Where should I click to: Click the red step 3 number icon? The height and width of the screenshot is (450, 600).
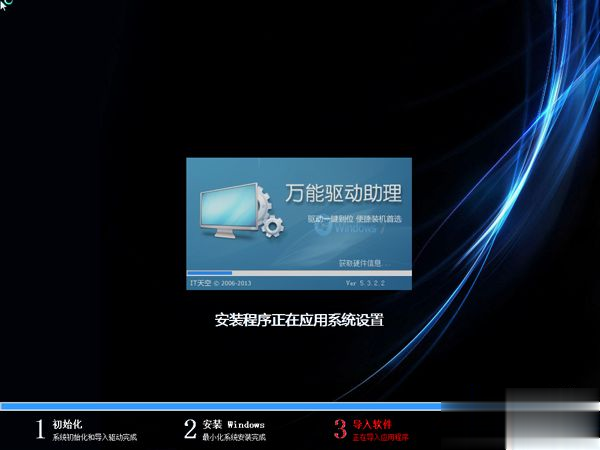(340, 429)
